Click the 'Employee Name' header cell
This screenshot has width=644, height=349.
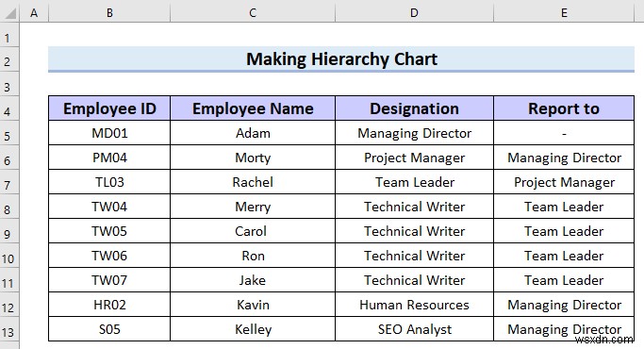(x=253, y=108)
